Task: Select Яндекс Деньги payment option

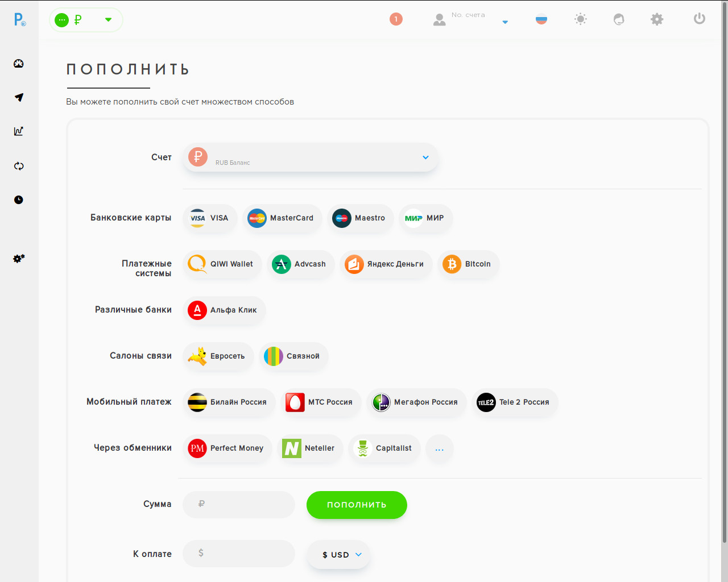Action: pos(386,264)
